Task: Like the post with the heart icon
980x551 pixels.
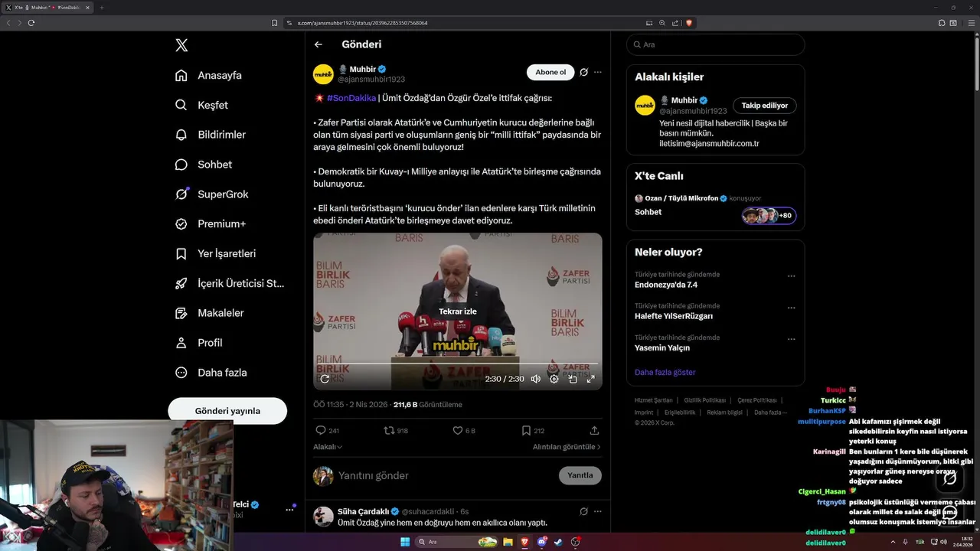Action: tap(458, 431)
